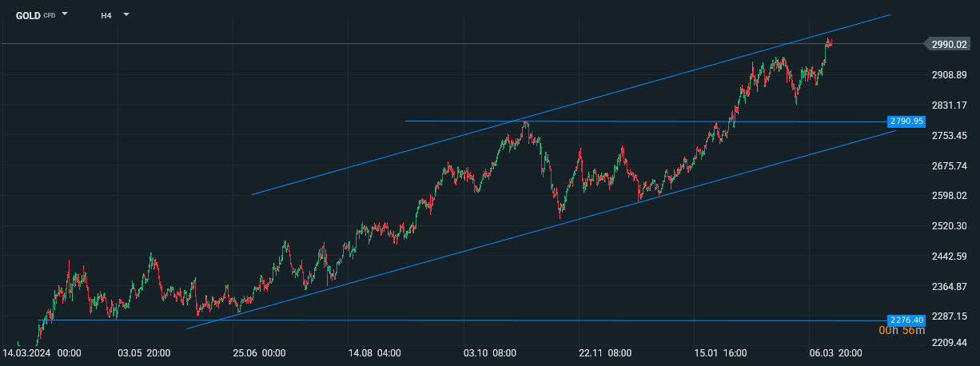The image size is (980, 366).
Task: Click the current price tag 2990.02
Action: [x=949, y=45]
